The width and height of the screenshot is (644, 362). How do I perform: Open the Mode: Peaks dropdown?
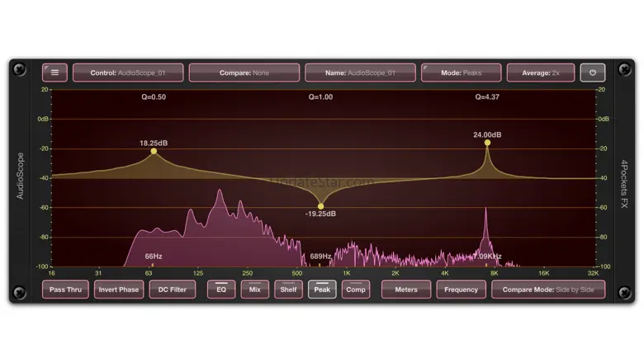[x=462, y=73]
